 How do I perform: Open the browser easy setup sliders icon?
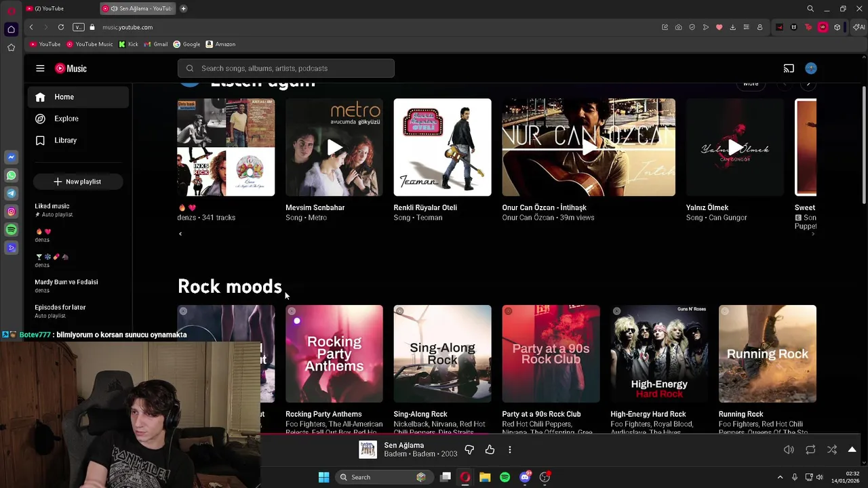coord(746,27)
